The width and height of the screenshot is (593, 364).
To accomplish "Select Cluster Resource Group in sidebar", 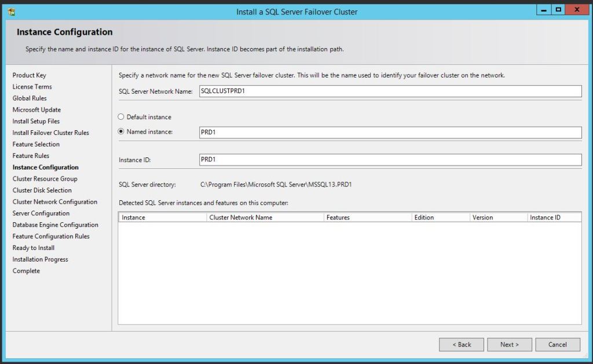I will click(45, 179).
